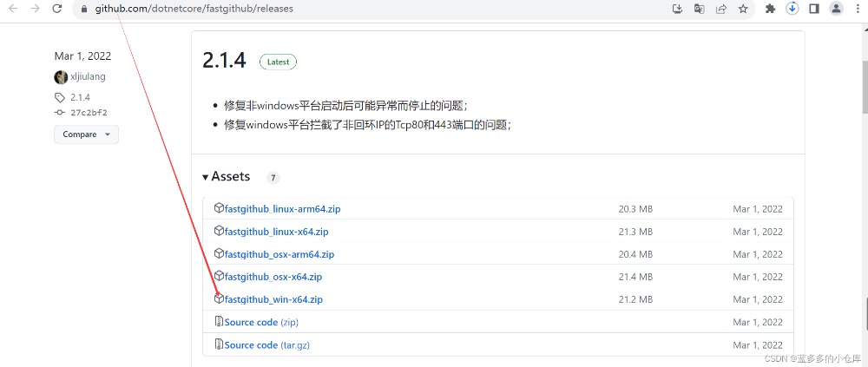Click the share page icon in address bar
868x367 pixels.
(721, 9)
